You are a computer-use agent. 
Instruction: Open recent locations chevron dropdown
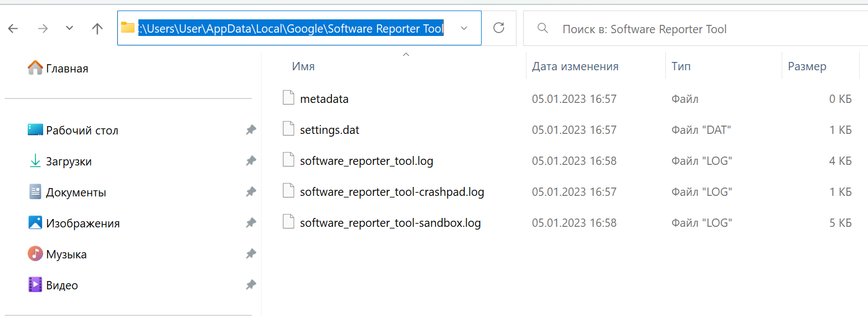point(69,28)
